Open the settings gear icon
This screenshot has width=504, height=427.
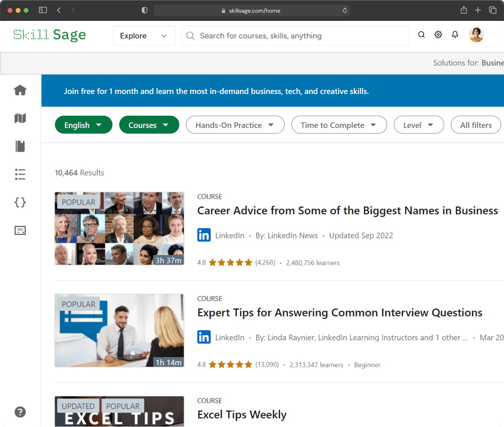[438, 35]
